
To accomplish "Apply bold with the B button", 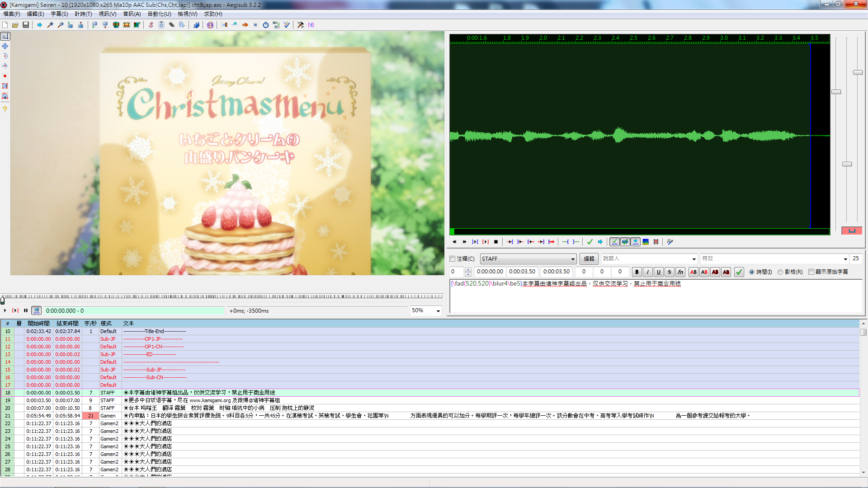I will pyautogui.click(x=637, y=272).
